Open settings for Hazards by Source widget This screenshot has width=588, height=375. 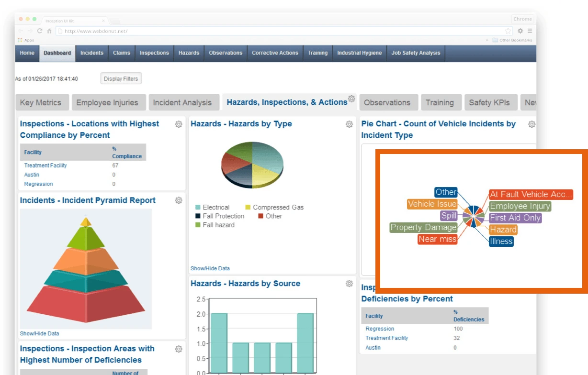point(349,283)
